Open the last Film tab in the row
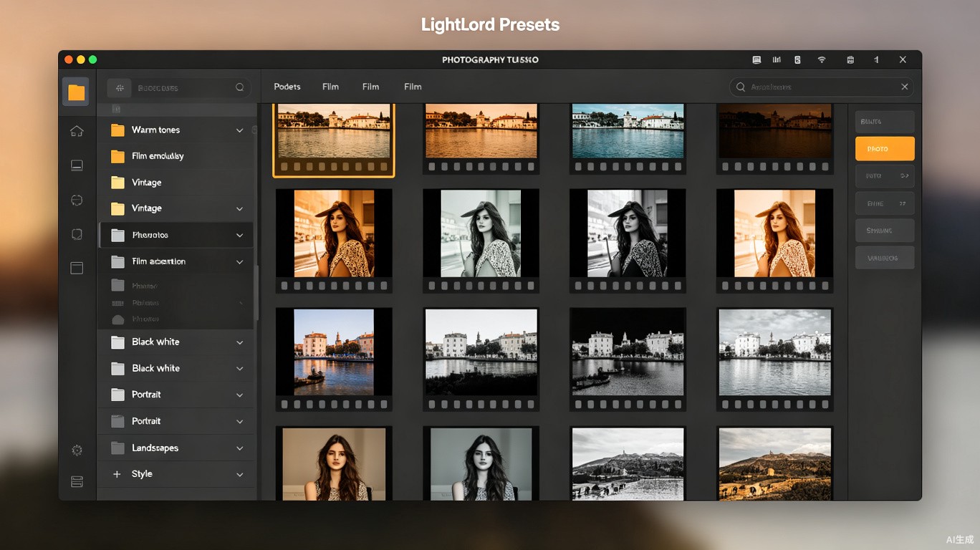Image resolution: width=980 pixels, height=550 pixels. (413, 87)
